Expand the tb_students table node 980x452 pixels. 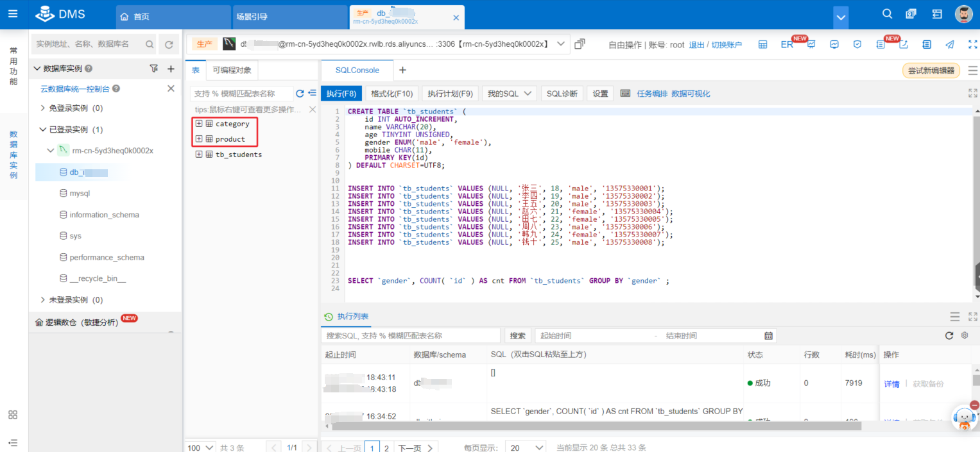point(199,154)
